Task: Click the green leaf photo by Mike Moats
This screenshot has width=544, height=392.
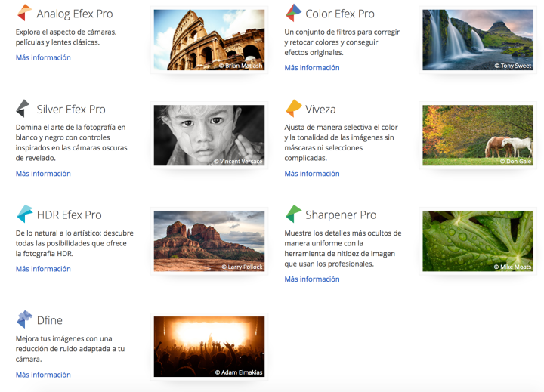Action: coord(478,241)
